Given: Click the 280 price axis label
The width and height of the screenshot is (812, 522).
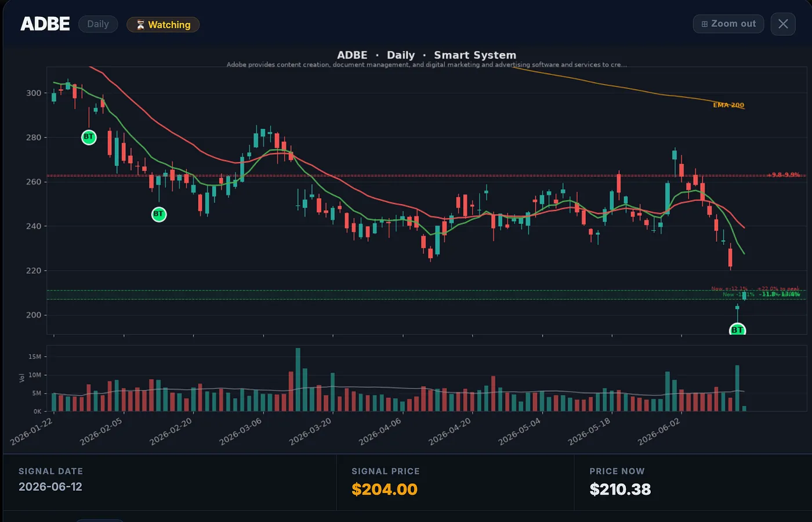Looking at the screenshot, I should (34, 137).
